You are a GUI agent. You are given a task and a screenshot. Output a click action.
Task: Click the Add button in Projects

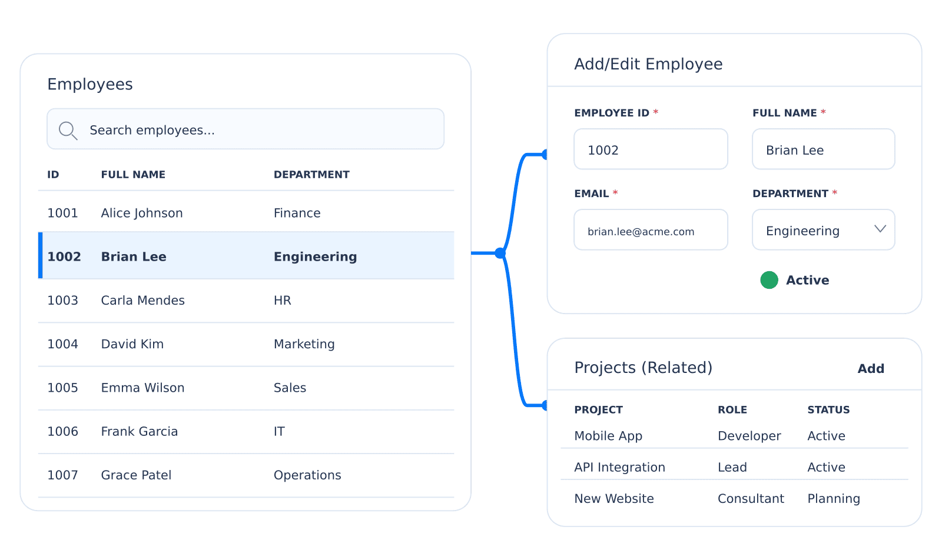871,369
